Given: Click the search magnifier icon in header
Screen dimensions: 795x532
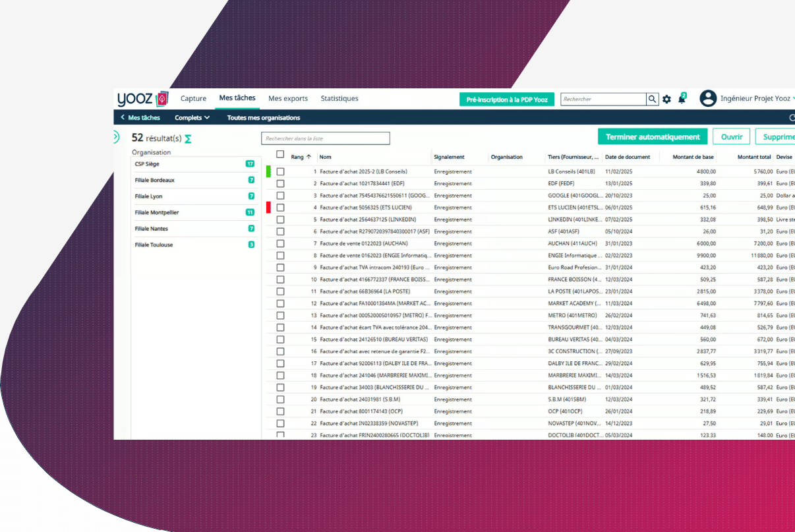Looking at the screenshot, I should point(652,99).
